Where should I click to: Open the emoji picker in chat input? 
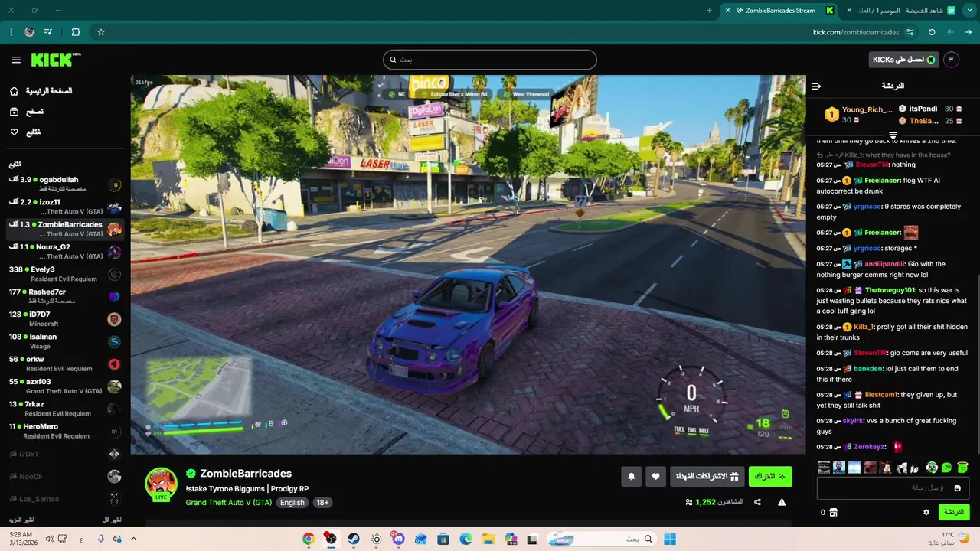click(x=957, y=487)
